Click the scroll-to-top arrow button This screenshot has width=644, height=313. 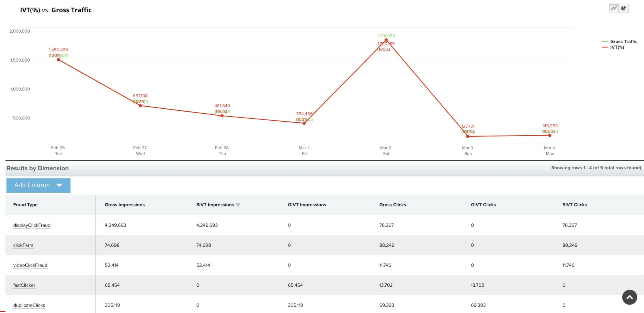tap(629, 297)
